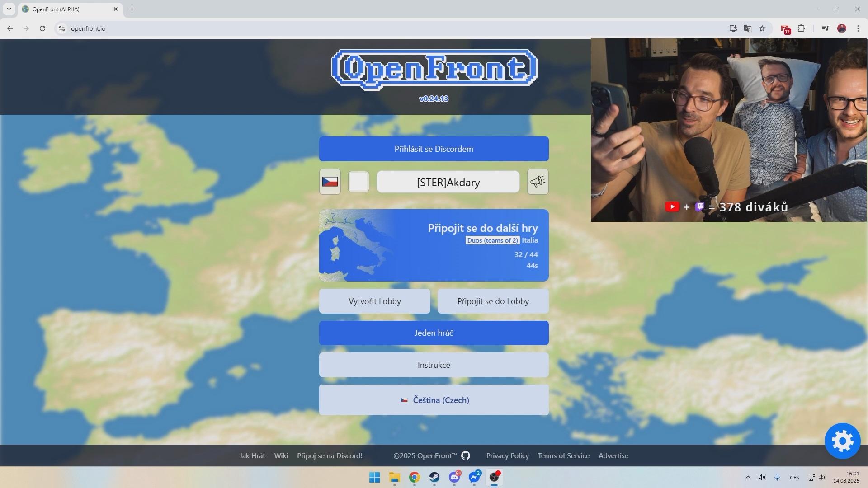Open the Privacy Policy link

(507, 455)
